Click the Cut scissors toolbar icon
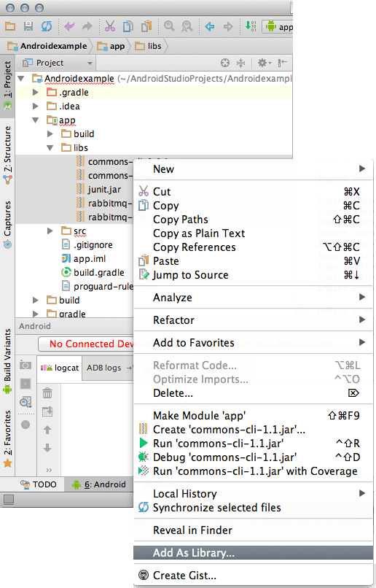 (x=110, y=26)
